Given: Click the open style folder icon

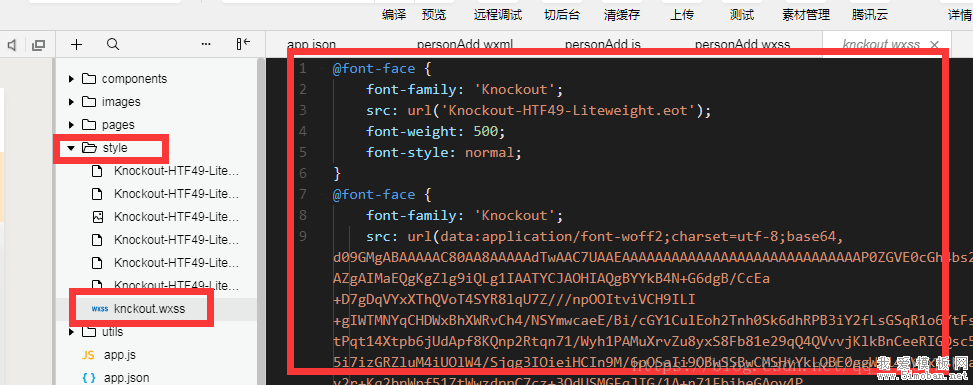Looking at the screenshot, I should tap(89, 148).
